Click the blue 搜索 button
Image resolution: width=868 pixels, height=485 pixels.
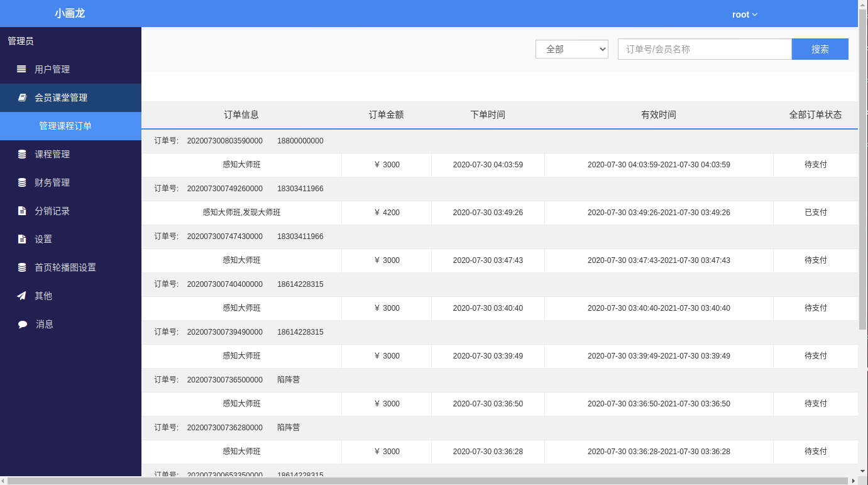[820, 49]
